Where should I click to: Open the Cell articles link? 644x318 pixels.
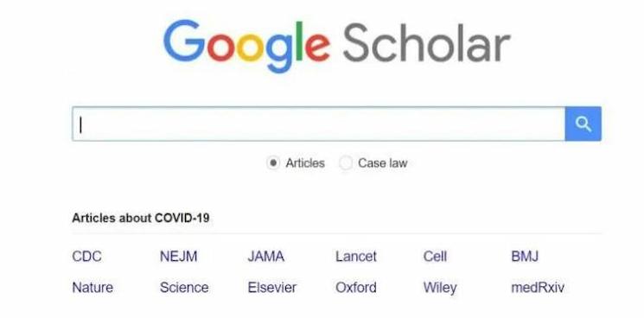435,257
